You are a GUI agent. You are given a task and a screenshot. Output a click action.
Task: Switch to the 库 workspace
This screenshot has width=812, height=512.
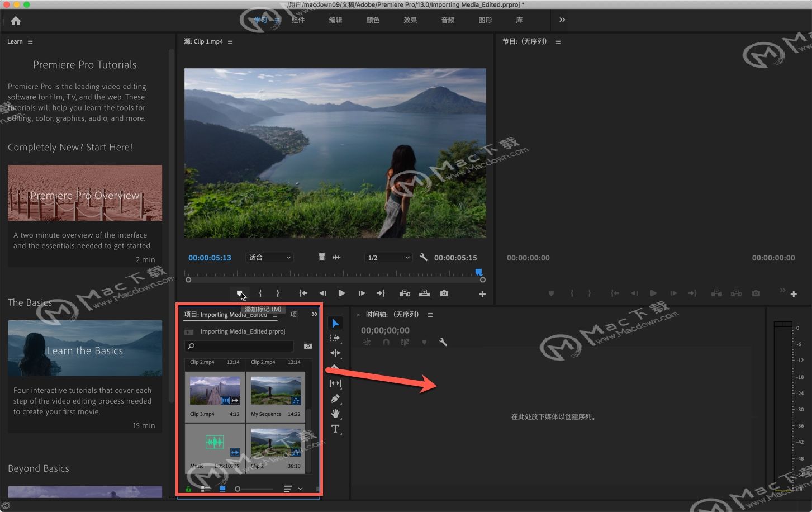(x=519, y=20)
